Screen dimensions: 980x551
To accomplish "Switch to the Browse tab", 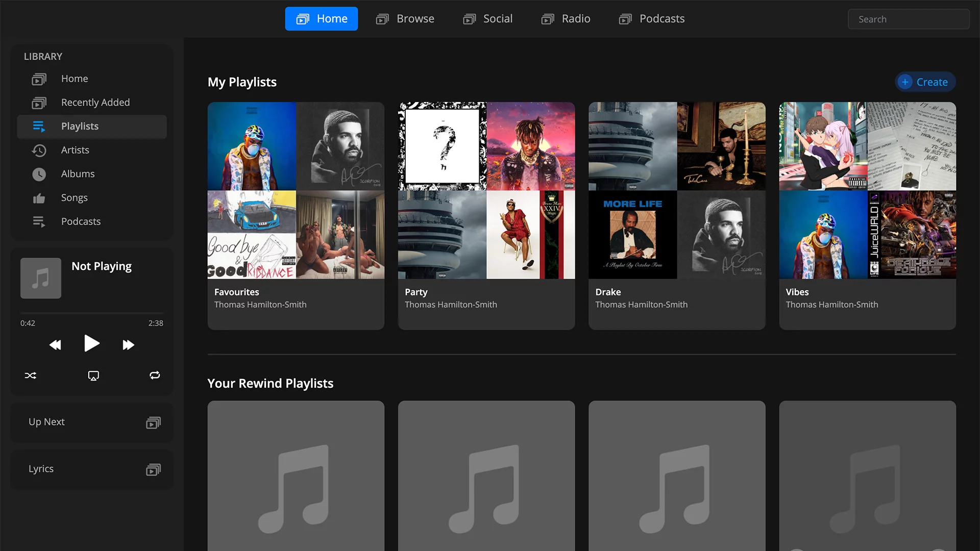I will (405, 19).
